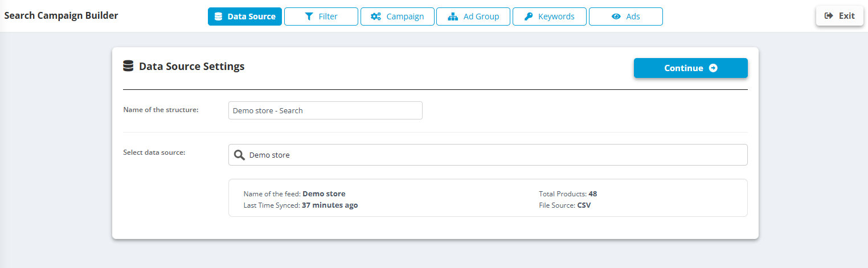Switch to the Keywords step tab
The width and height of the screenshot is (868, 268).
pos(550,17)
